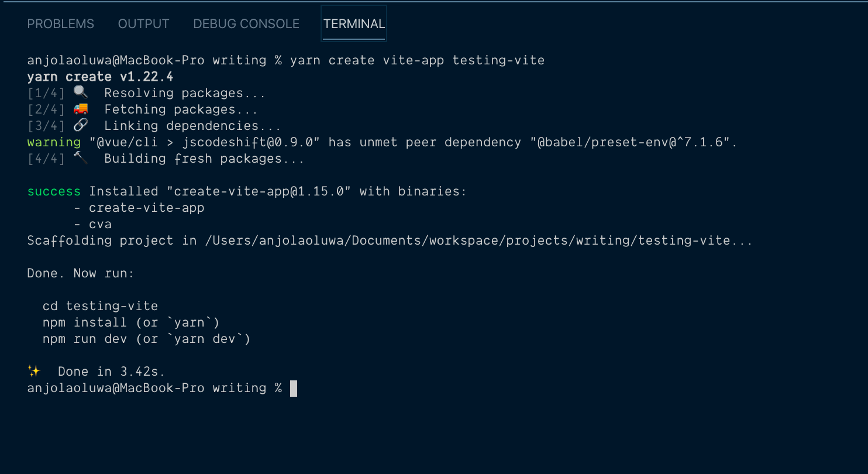868x474 pixels.
Task: Click the jscodeshift peer dependency warning line
Action: click(380, 142)
